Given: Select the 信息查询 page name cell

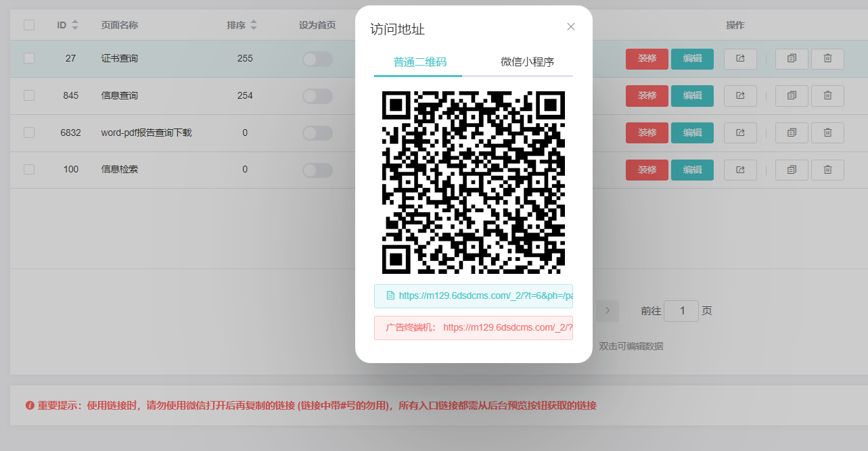Looking at the screenshot, I should pyautogui.click(x=119, y=96).
